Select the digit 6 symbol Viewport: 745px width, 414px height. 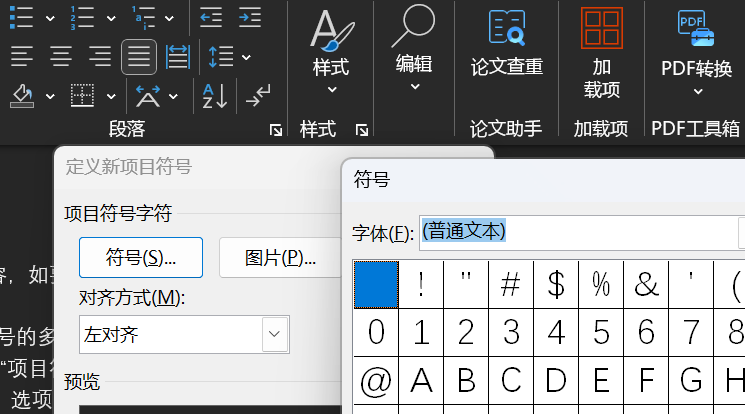click(x=646, y=332)
